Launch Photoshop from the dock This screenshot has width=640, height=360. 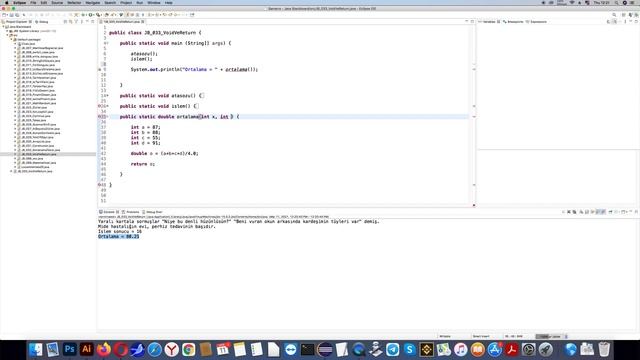[x=69, y=349]
